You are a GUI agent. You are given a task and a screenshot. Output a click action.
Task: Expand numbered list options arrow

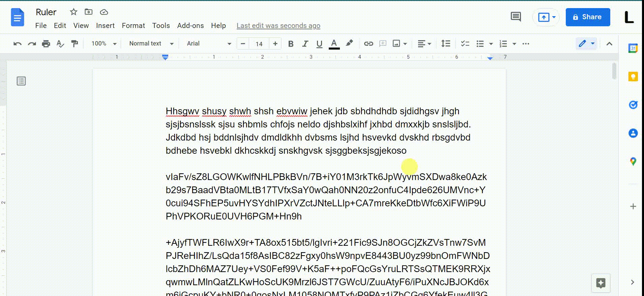tap(514, 44)
